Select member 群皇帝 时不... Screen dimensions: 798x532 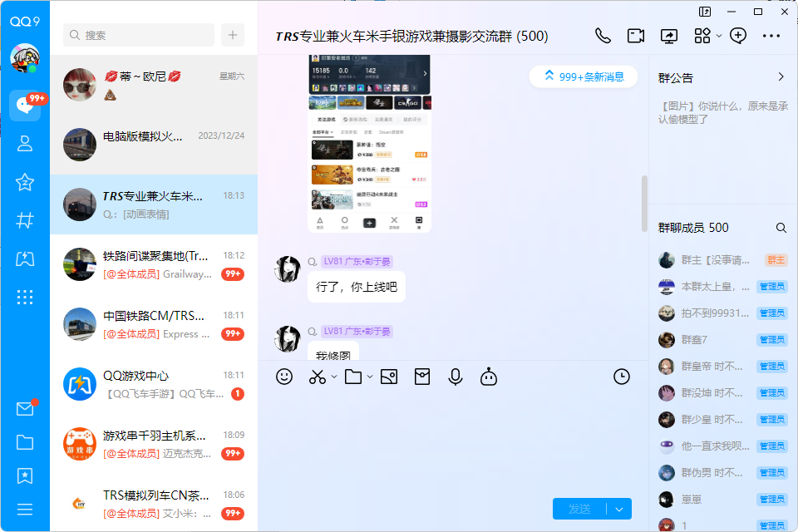click(x=722, y=366)
